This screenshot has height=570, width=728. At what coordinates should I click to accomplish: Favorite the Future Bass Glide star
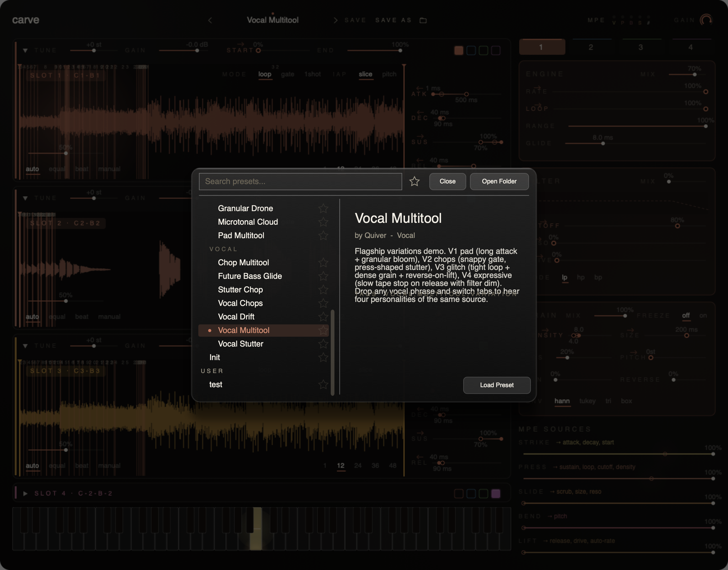pyautogui.click(x=323, y=276)
